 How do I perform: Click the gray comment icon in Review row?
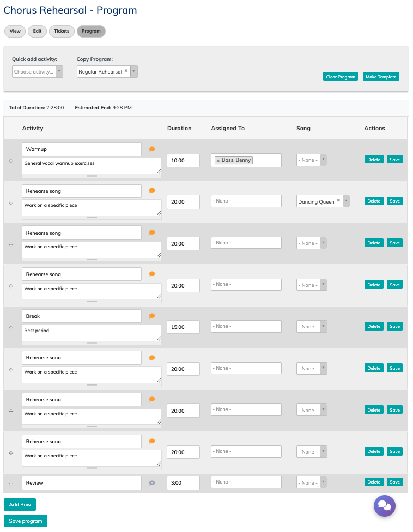tap(152, 483)
